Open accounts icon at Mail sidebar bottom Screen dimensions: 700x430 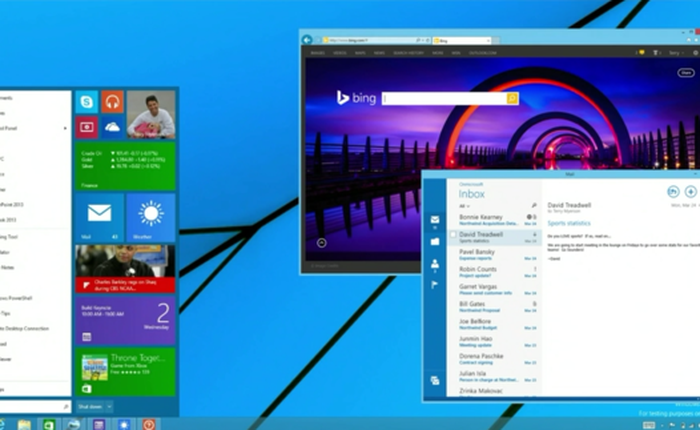(435, 380)
